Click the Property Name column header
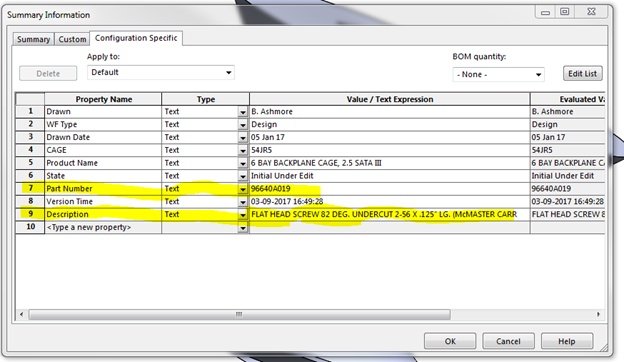 [x=103, y=99]
